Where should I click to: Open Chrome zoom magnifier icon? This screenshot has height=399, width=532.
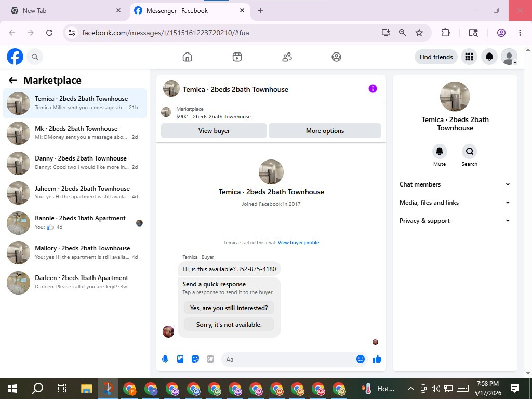403,33
